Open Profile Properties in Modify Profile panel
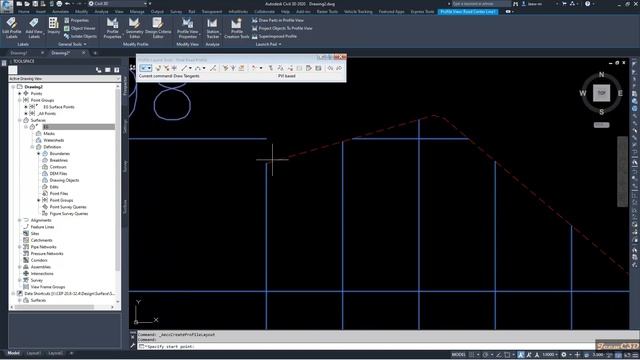This screenshot has height=360, width=640. coord(112,28)
